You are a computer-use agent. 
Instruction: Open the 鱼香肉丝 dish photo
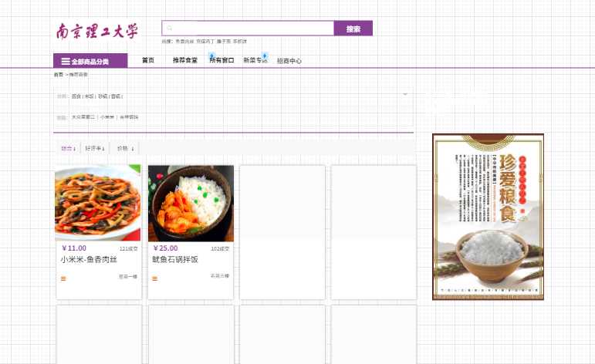(98, 203)
